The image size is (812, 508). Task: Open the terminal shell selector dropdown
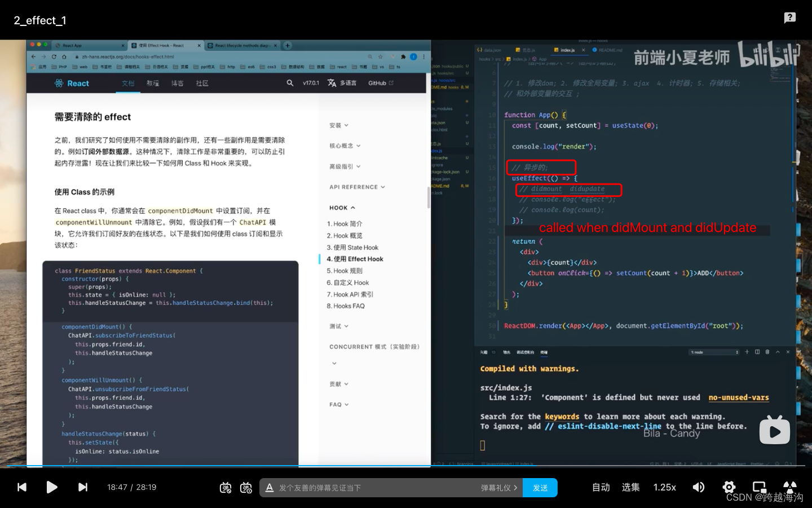pos(714,352)
